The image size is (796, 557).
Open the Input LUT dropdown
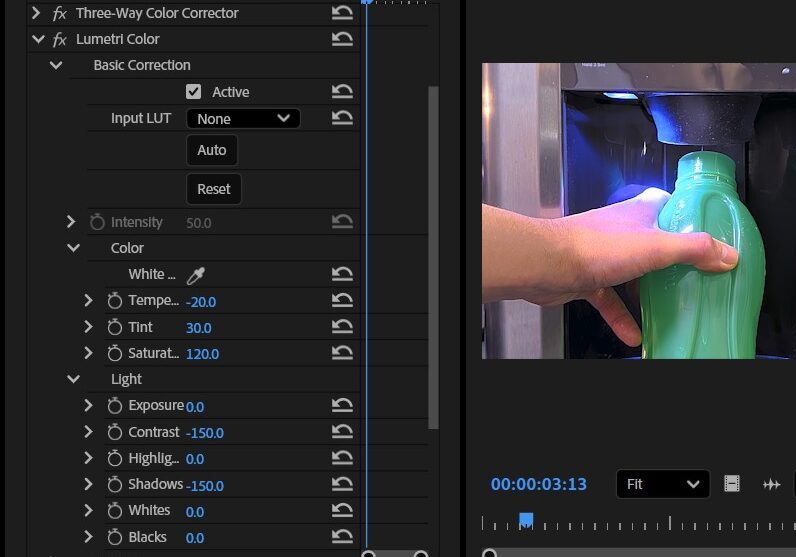coord(243,118)
